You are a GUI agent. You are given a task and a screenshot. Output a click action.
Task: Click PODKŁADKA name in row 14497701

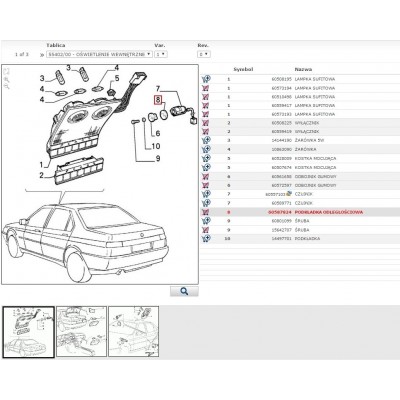307,239
